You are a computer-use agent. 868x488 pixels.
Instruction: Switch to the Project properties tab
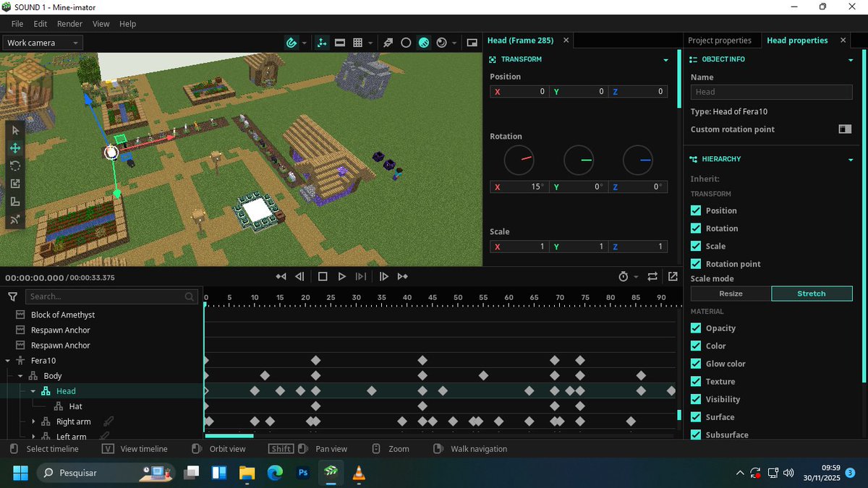point(720,40)
